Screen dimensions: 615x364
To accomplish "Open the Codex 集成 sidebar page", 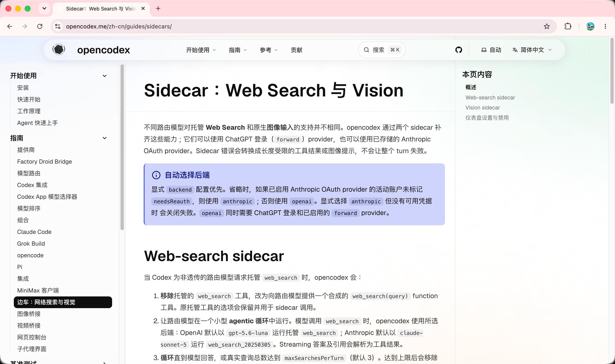I will 32,185.
